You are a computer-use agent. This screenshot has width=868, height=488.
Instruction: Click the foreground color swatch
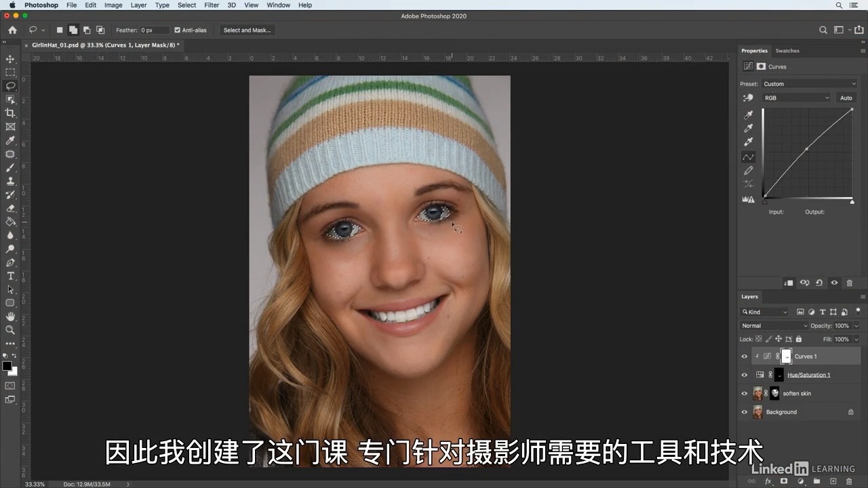(x=7, y=366)
